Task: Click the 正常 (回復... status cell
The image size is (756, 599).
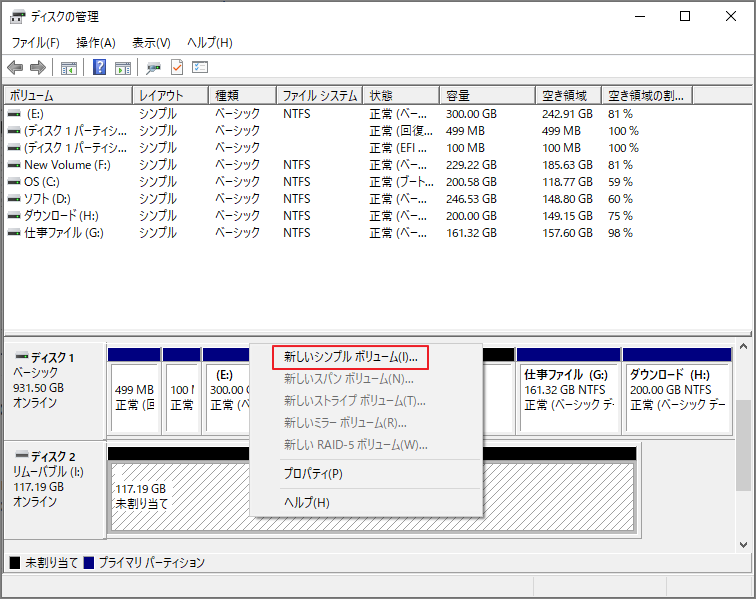Action: point(401,131)
